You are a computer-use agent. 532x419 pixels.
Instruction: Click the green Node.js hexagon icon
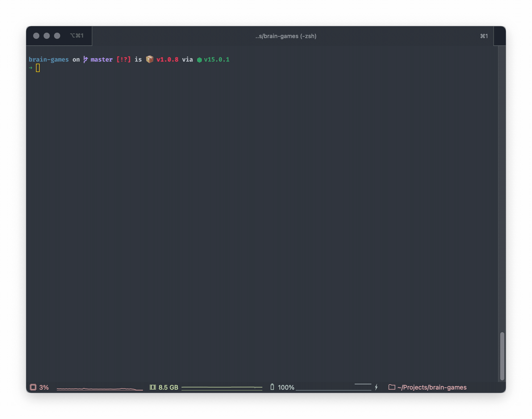[199, 60]
